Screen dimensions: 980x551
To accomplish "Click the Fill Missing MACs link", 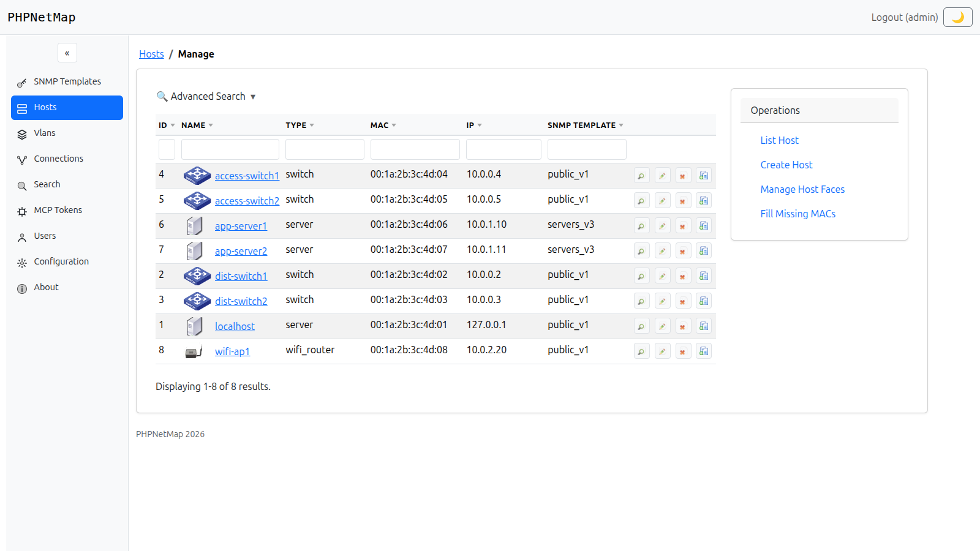I will (797, 214).
